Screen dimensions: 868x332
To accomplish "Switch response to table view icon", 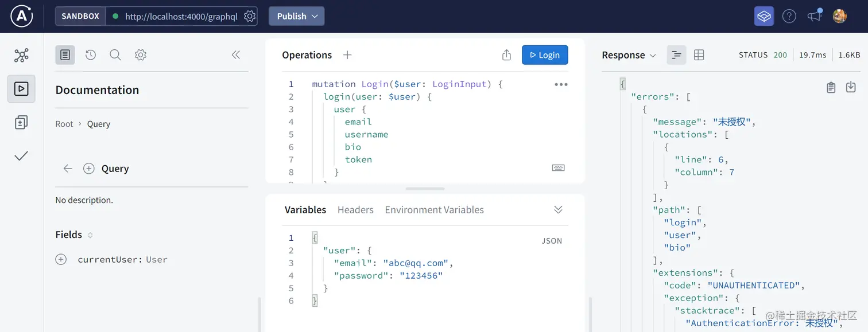I will [699, 55].
